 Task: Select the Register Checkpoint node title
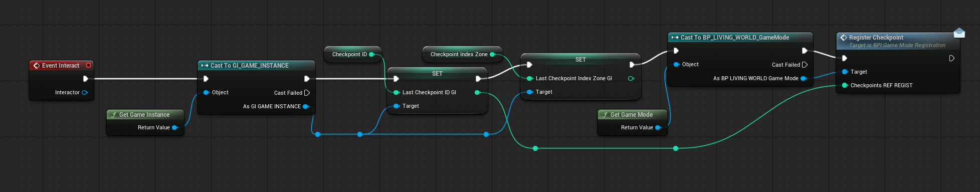(876, 38)
